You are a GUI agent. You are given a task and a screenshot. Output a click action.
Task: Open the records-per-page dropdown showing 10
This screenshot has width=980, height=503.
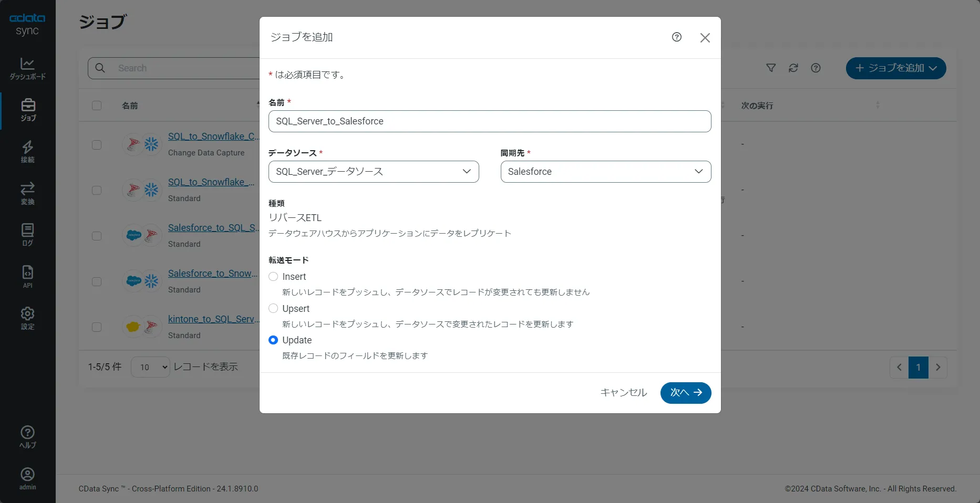click(x=150, y=367)
